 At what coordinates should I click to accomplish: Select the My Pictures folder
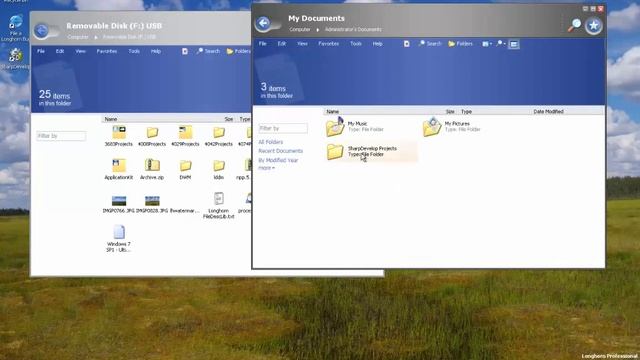click(x=452, y=126)
